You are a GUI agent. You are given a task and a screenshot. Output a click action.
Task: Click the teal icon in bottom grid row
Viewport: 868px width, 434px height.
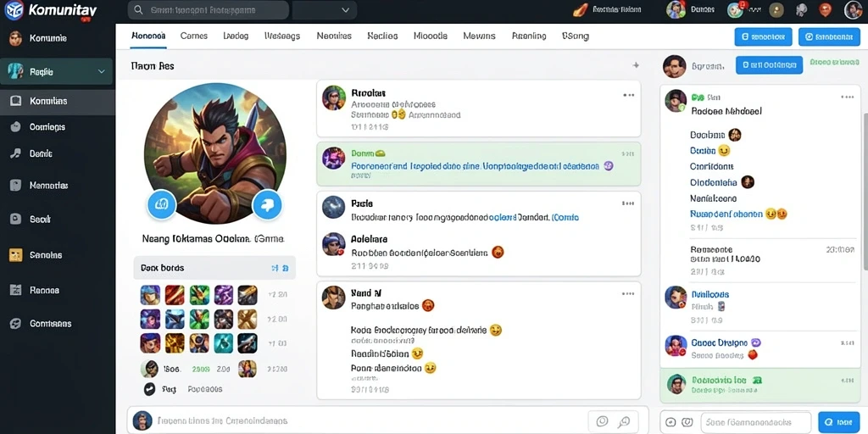[224, 342]
